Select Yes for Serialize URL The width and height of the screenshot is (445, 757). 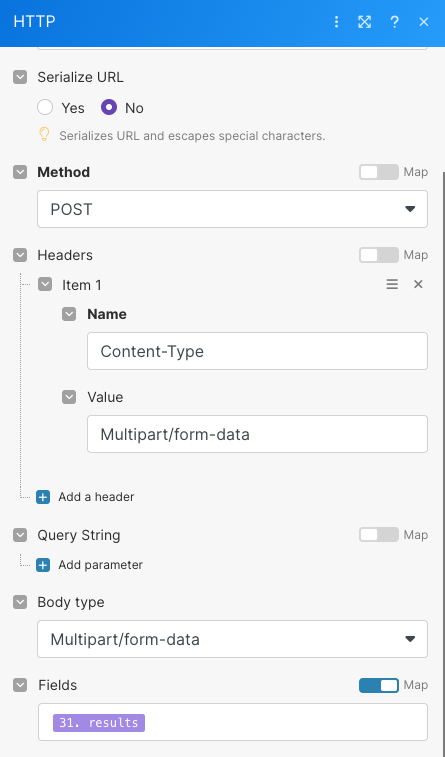45,107
